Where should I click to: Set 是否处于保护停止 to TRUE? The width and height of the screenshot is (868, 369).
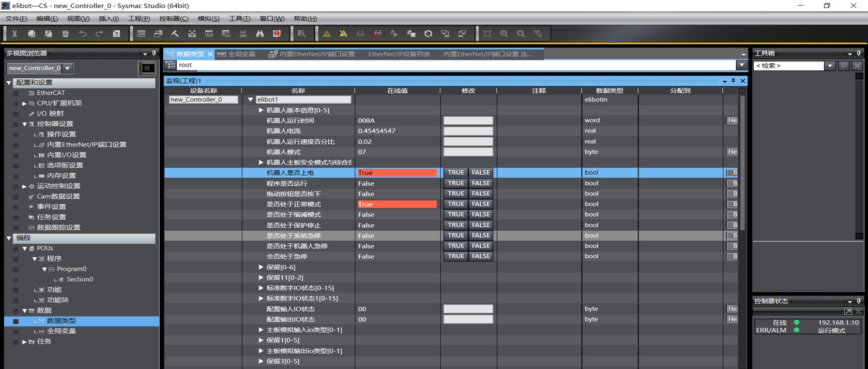coord(456,225)
